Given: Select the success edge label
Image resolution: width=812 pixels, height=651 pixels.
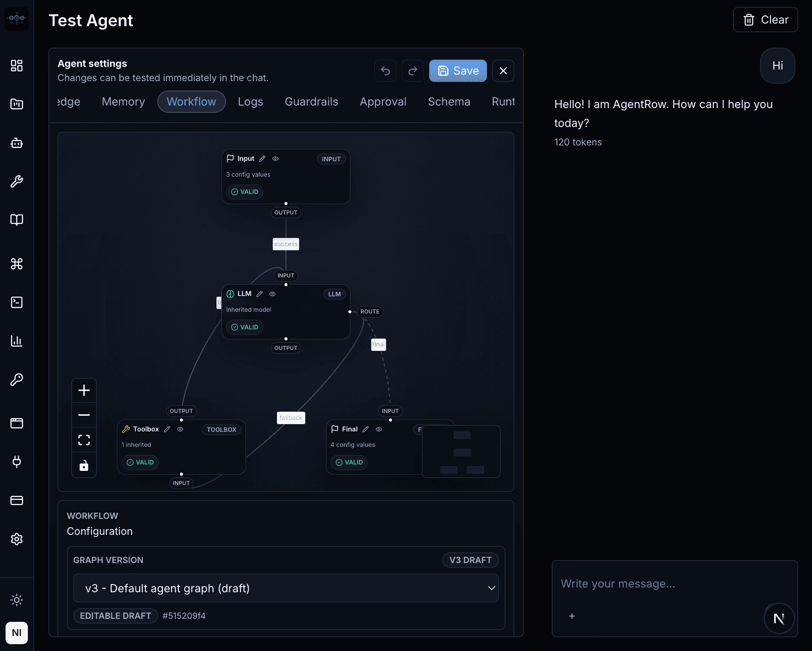Looking at the screenshot, I should click(286, 244).
